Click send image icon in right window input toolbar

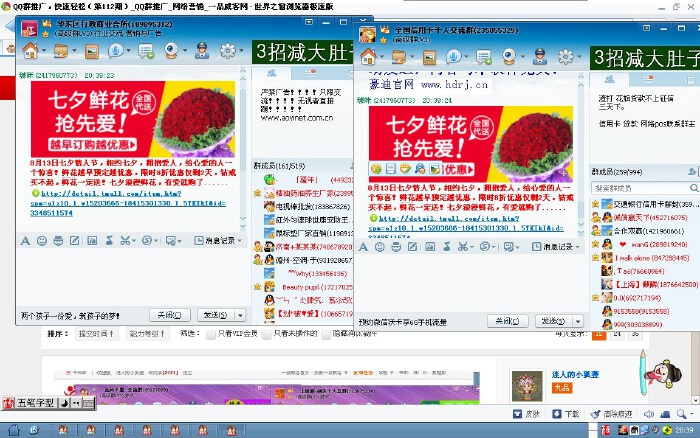pos(430,246)
